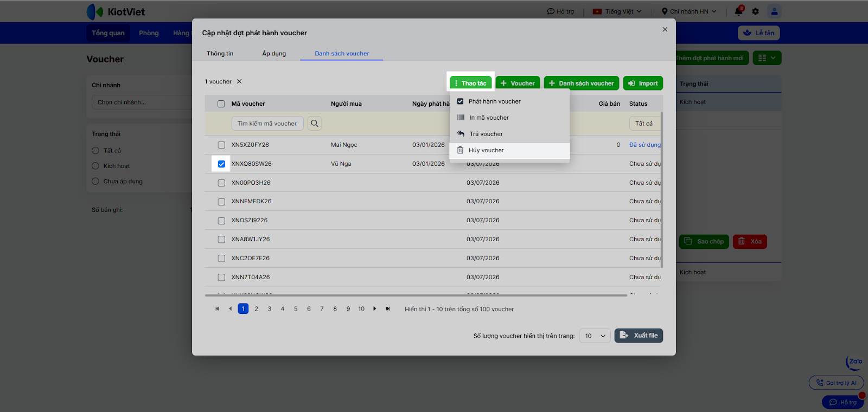Click the voucher search magnifier icon

click(x=315, y=124)
